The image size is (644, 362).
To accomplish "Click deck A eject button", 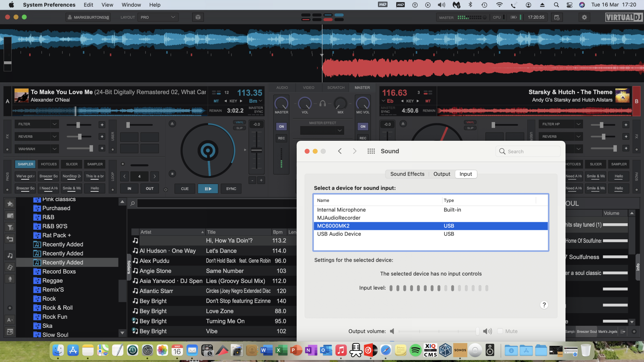I will [172, 124].
